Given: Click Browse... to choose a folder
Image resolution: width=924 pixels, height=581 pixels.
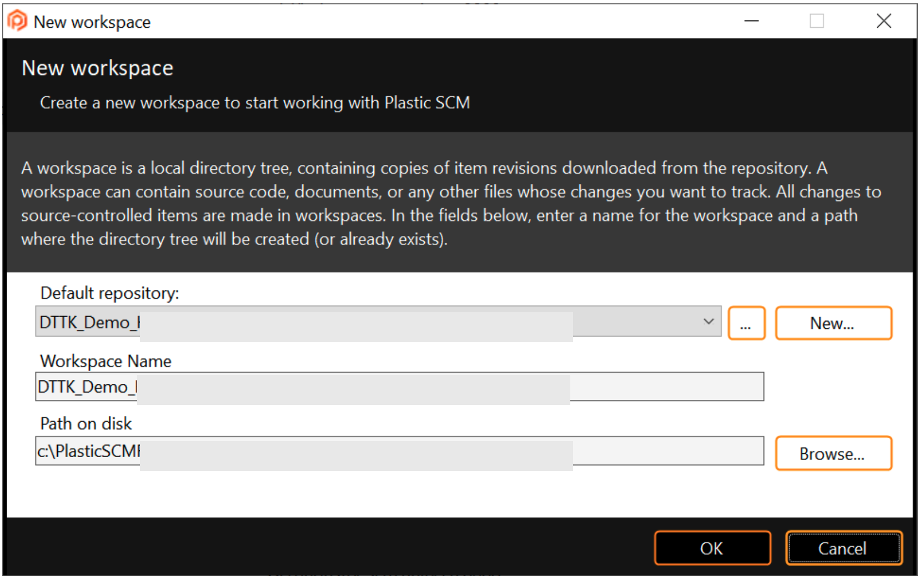Looking at the screenshot, I should coord(833,454).
